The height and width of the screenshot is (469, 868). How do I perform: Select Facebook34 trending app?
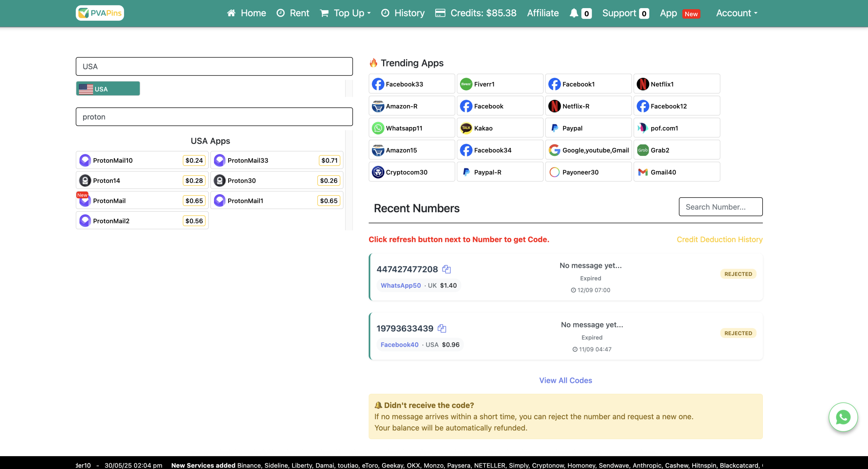coord(500,150)
